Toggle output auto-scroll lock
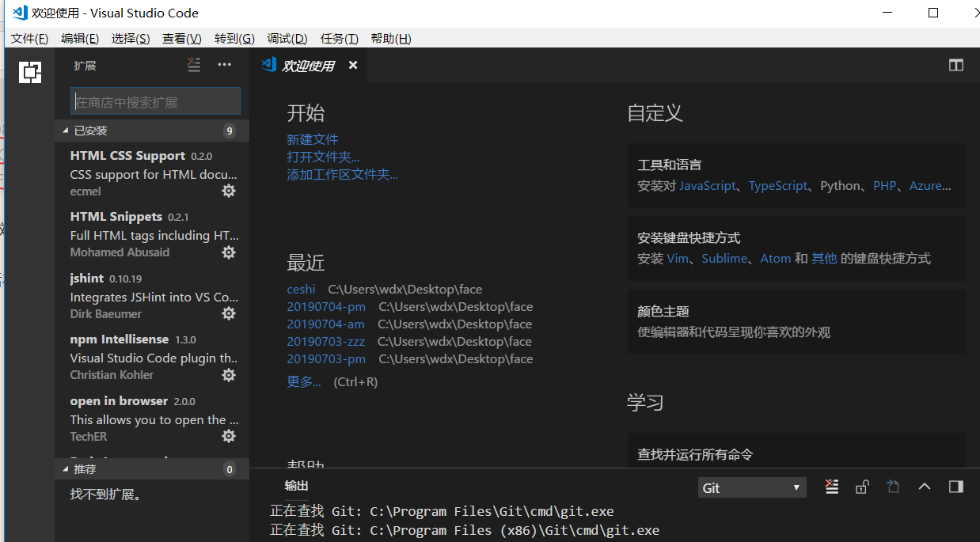 [862, 487]
